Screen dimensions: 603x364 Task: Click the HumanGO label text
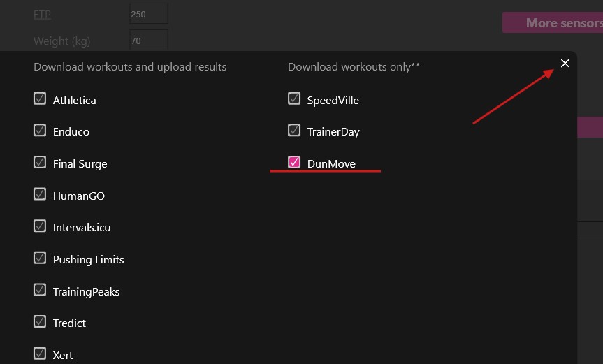(79, 196)
